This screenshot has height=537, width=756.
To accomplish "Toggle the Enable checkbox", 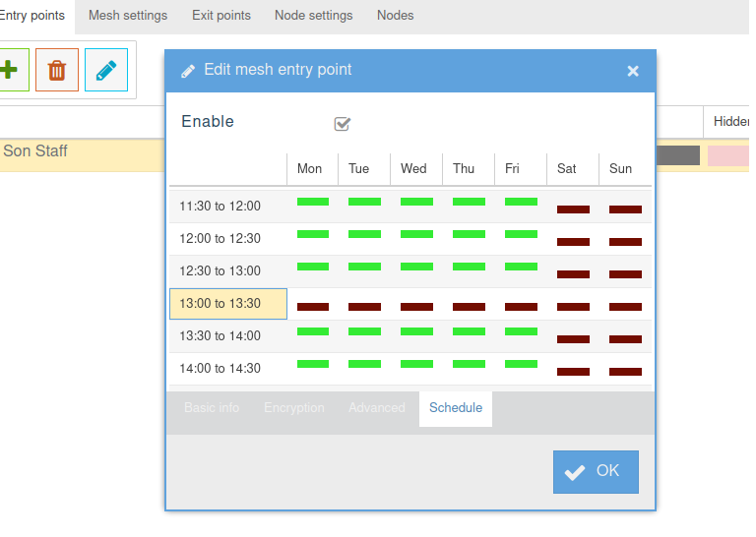I will pos(343,124).
